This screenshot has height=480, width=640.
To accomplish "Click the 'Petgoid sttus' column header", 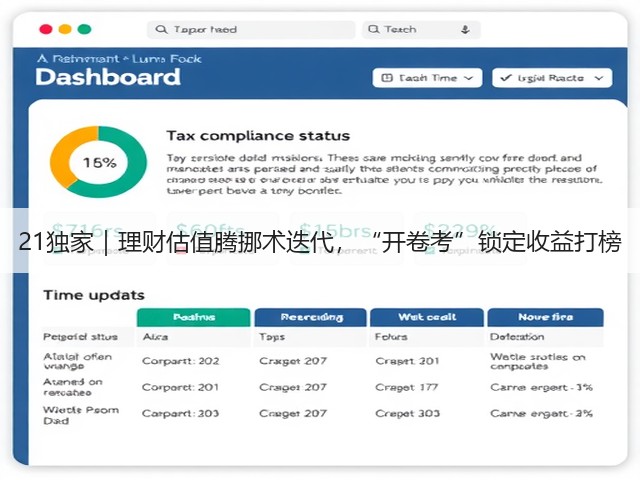I will tap(80, 337).
